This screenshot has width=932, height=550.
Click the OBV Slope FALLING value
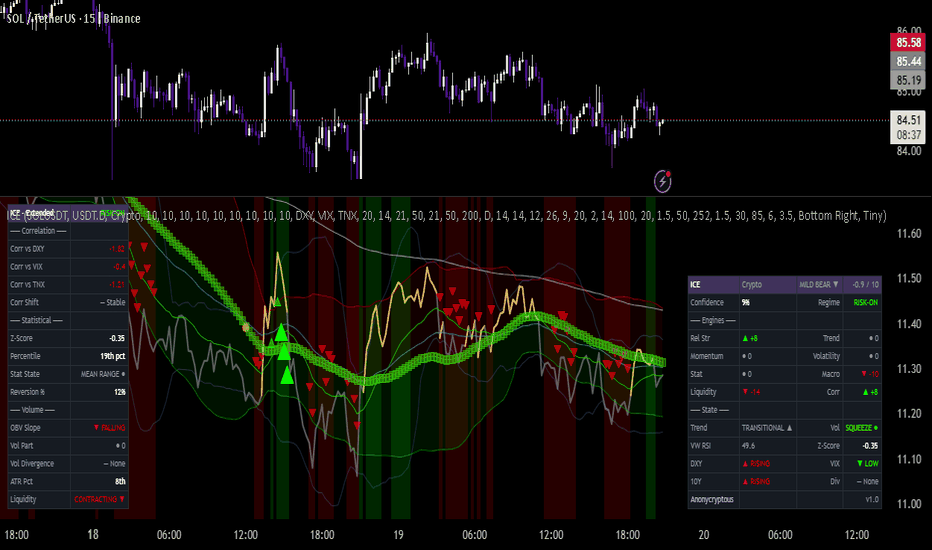109,428
